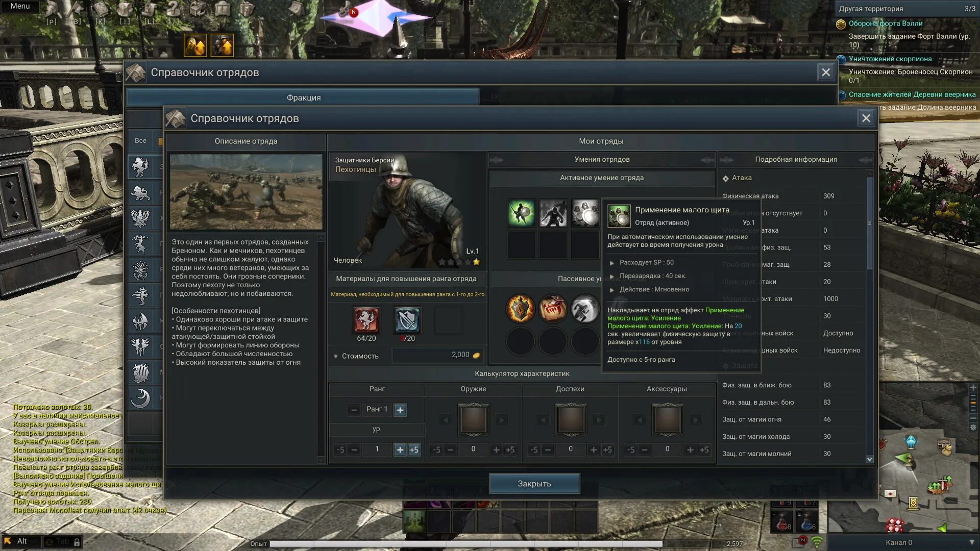Go to next squad skills panel arrow
The image size is (980, 551).
pyautogui.click(x=707, y=160)
